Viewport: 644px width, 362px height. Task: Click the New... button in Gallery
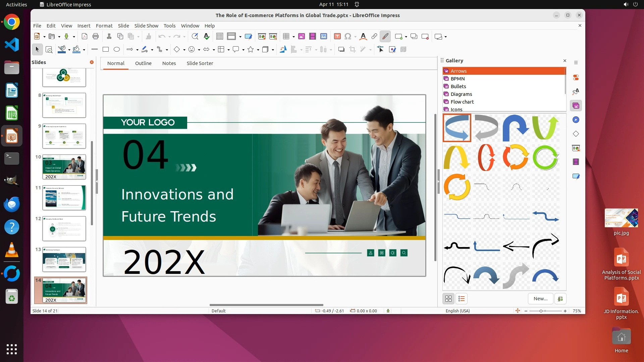click(540, 299)
